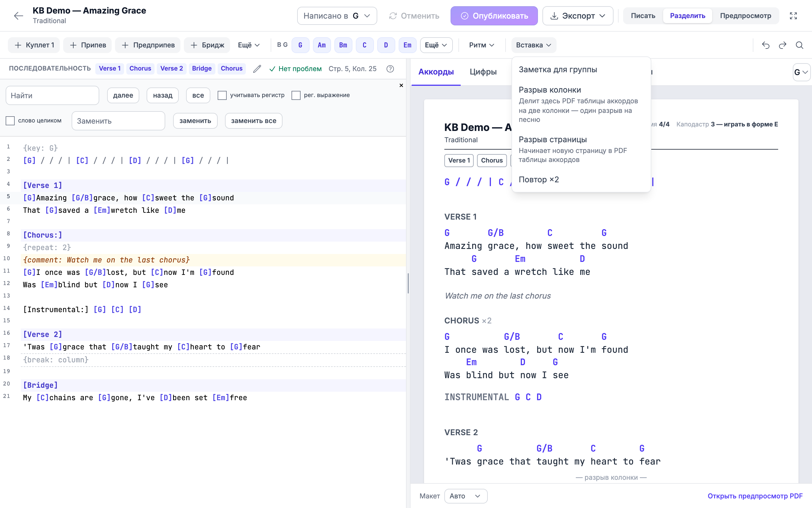Click the search magnifier icon
The image size is (812, 508).
pos(800,45)
